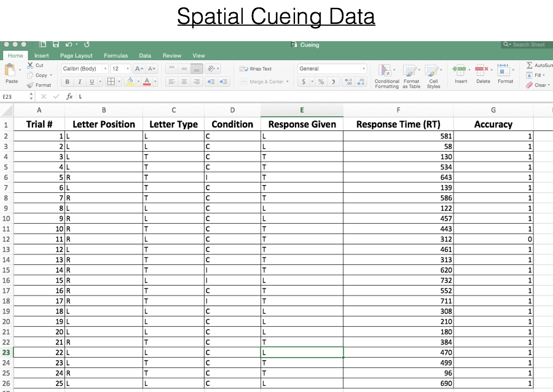Increase font size with large A icon
553x392 pixels.
[139, 69]
